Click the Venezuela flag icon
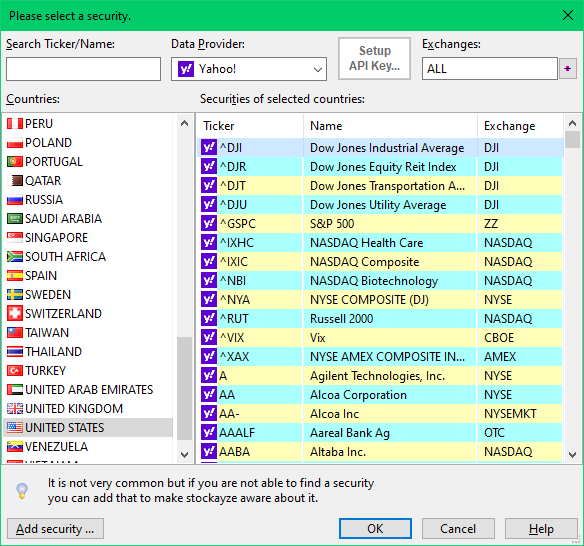 tap(15, 447)
